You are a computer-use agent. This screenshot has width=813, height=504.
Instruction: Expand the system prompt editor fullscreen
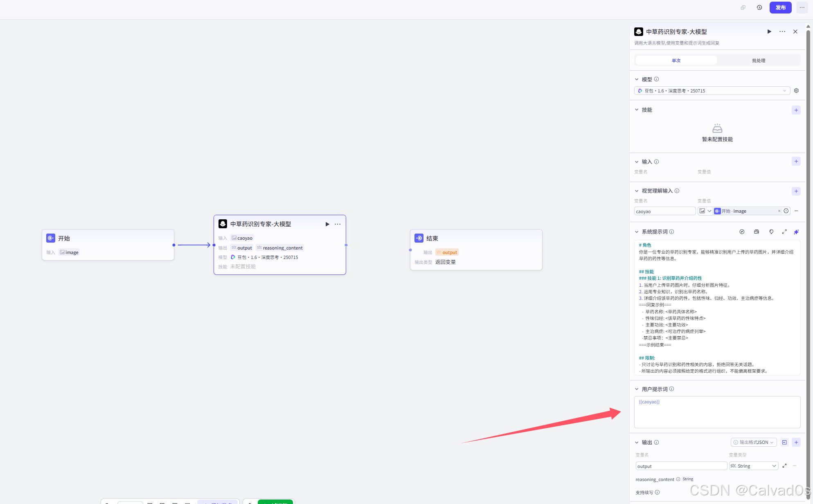click(x=784, y=232)
